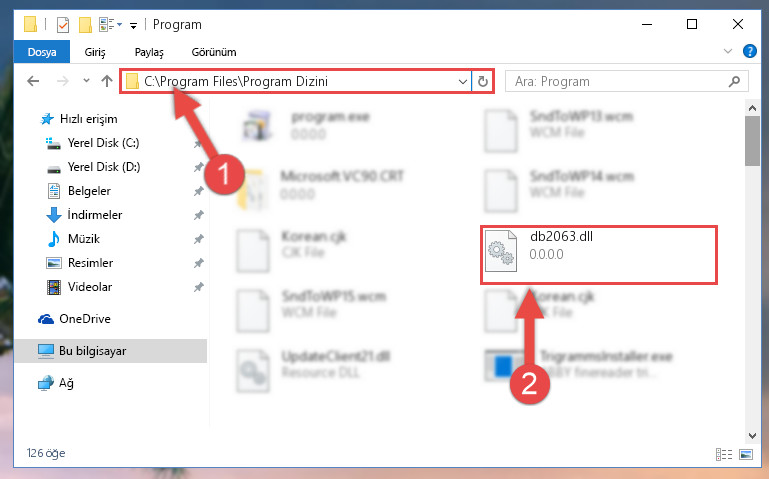
Task: Click New folder icon in title bar
Action: pos(85,25)
